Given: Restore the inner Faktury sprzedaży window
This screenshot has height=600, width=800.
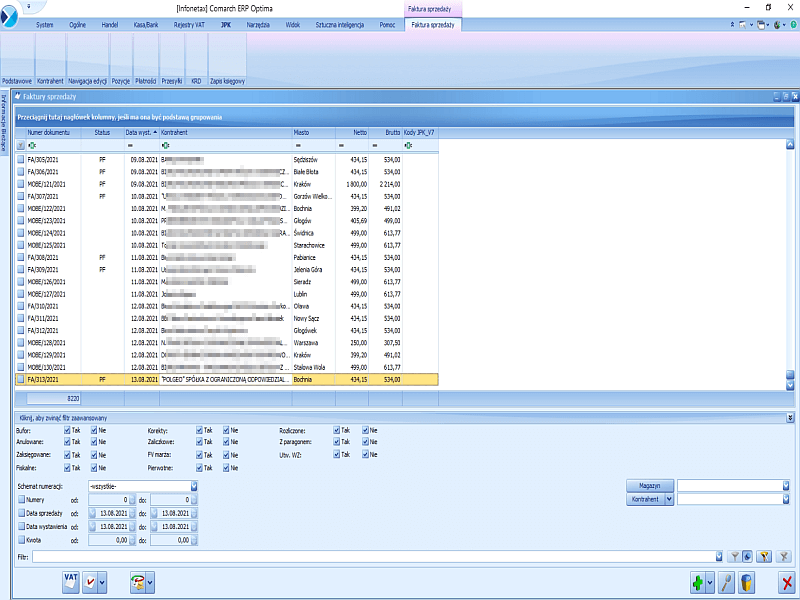Looking at the screenshot, I should click(786, 96).
